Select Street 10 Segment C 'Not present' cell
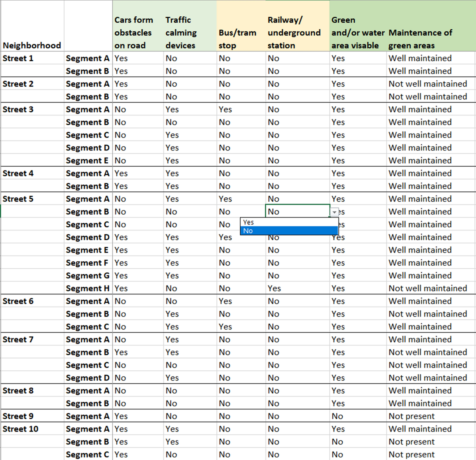This screenshot has height=460, width=476. (x=431, y=454)
